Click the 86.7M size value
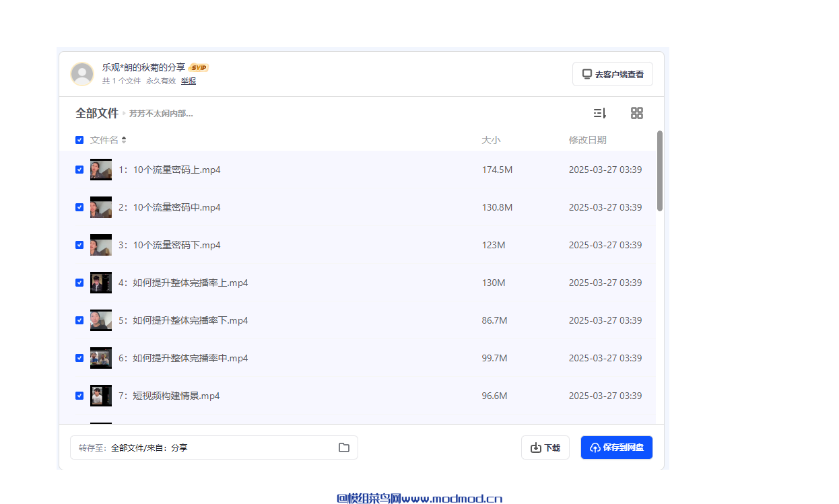Screen dimensions: 839x504 (494, 320)
